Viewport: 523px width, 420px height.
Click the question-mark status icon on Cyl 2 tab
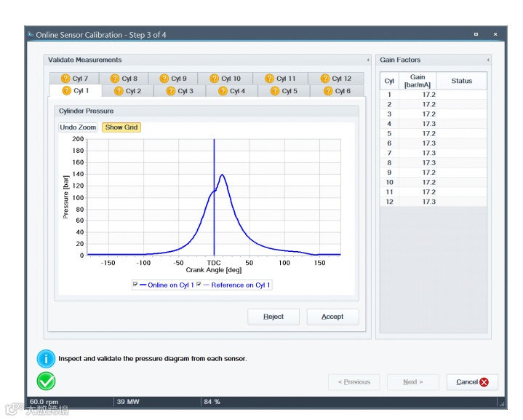coord(119,91)
